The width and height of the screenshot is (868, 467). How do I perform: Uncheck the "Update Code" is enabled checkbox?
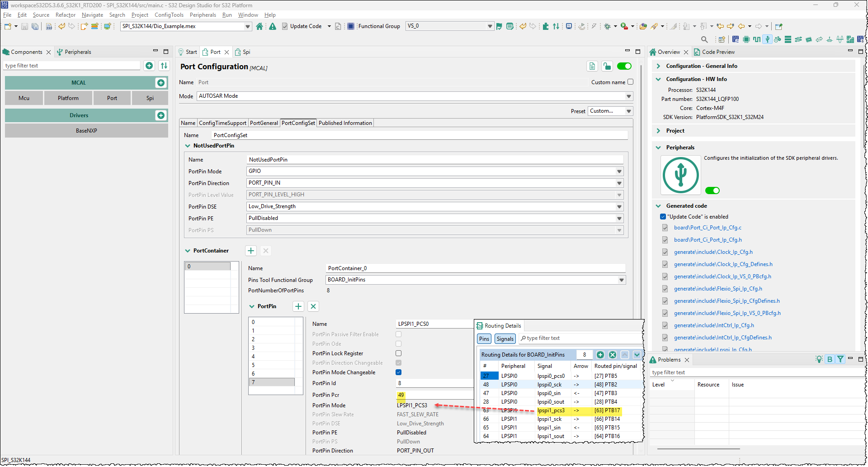pyautogui.click(x=663, y=217)
